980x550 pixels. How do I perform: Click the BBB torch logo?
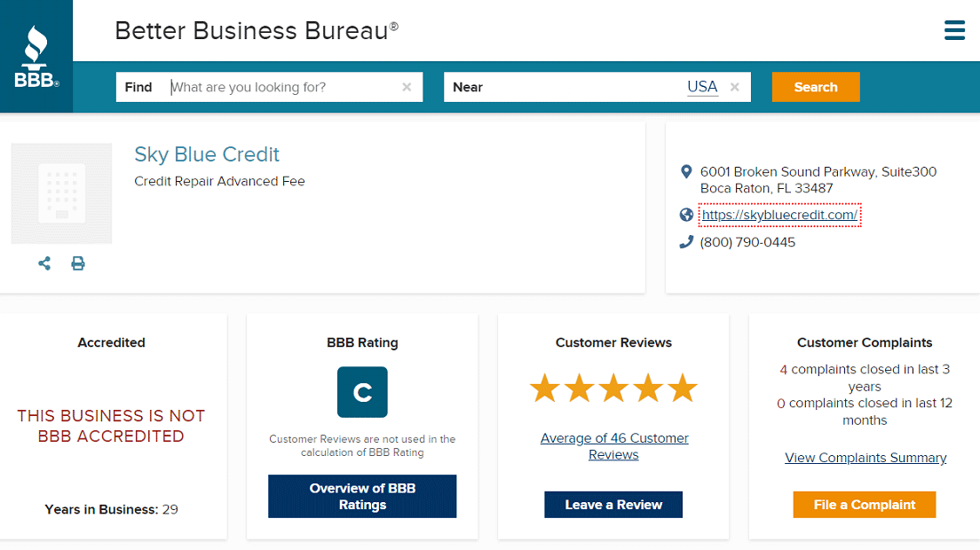[36, 57]
